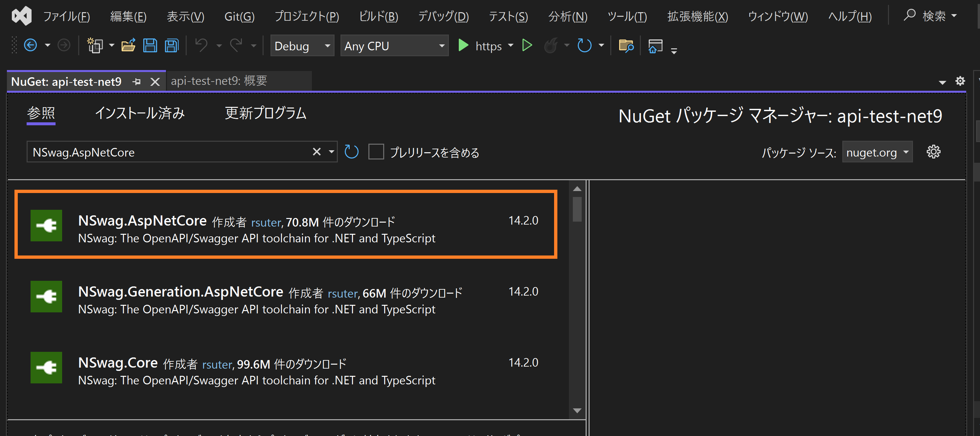Open the Find in Files folder icon
The image size is (980, 436).
click(626, 46)
